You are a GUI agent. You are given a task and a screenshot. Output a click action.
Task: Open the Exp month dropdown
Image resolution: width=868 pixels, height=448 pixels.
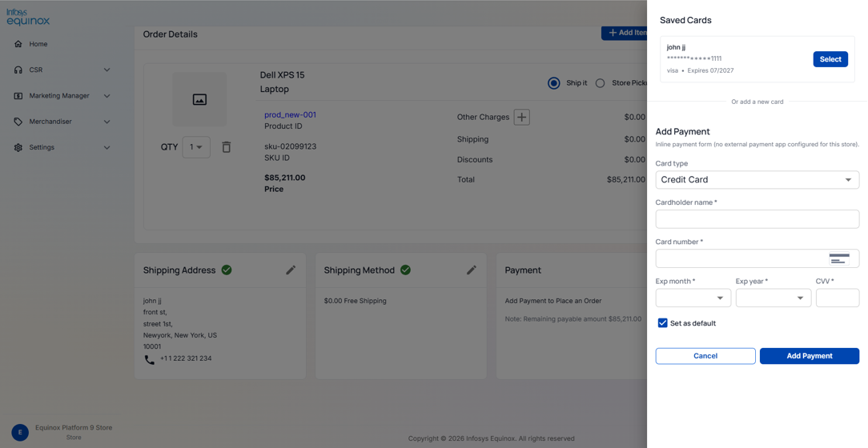coord(693,298)
